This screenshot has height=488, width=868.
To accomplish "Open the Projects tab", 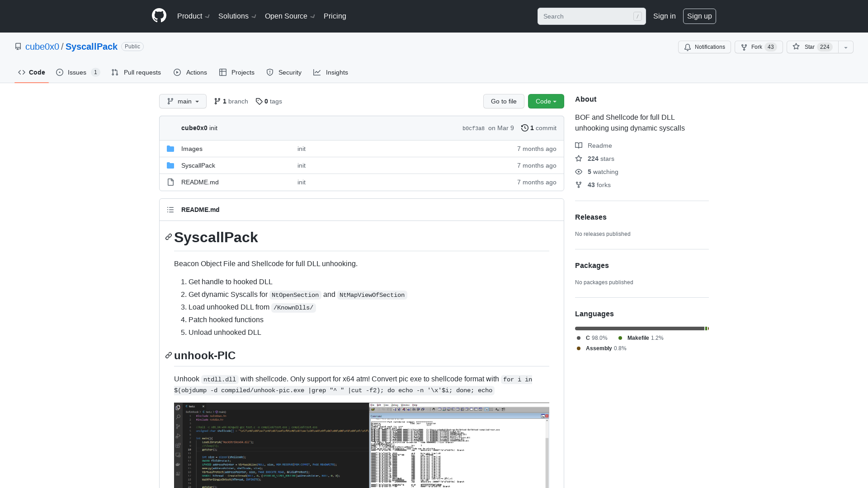I will tap(237, 72).
